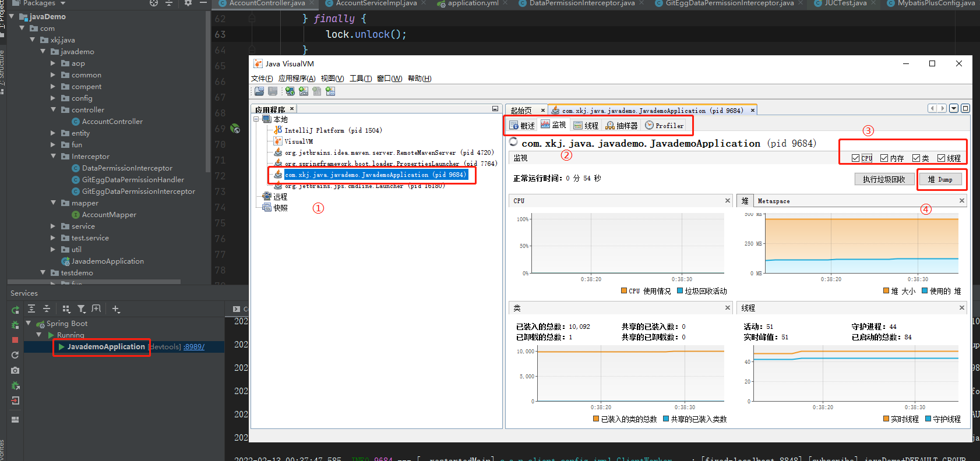Screen dimensions: 980x461
Task: Close the CPU chart panel
Action: (x=728, y=201)
